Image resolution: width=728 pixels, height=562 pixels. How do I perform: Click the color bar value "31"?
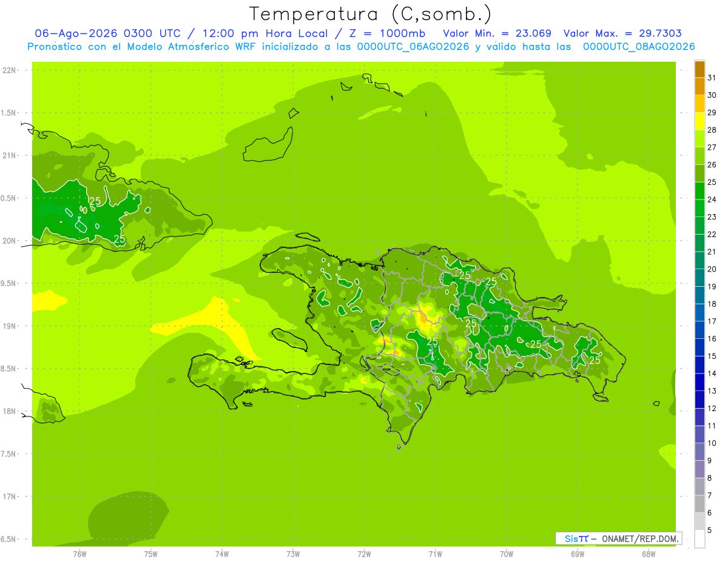712,78
